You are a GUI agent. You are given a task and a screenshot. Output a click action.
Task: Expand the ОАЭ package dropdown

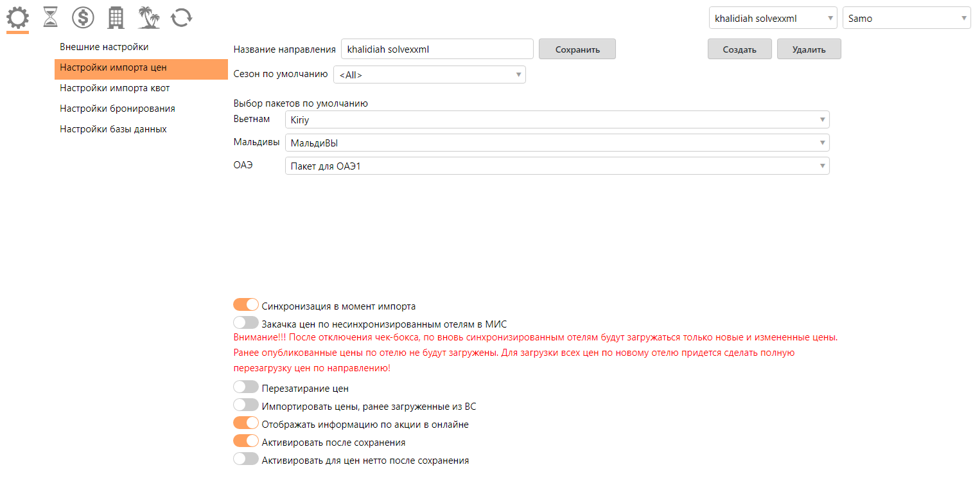557,166
